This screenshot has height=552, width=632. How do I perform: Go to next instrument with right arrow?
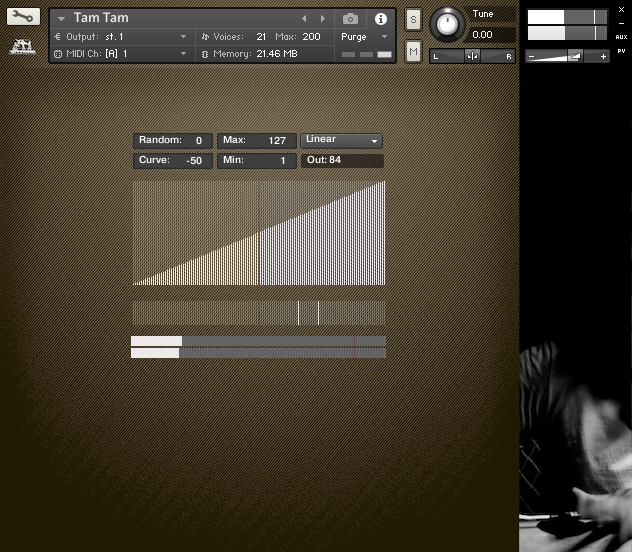click(322, 19)
